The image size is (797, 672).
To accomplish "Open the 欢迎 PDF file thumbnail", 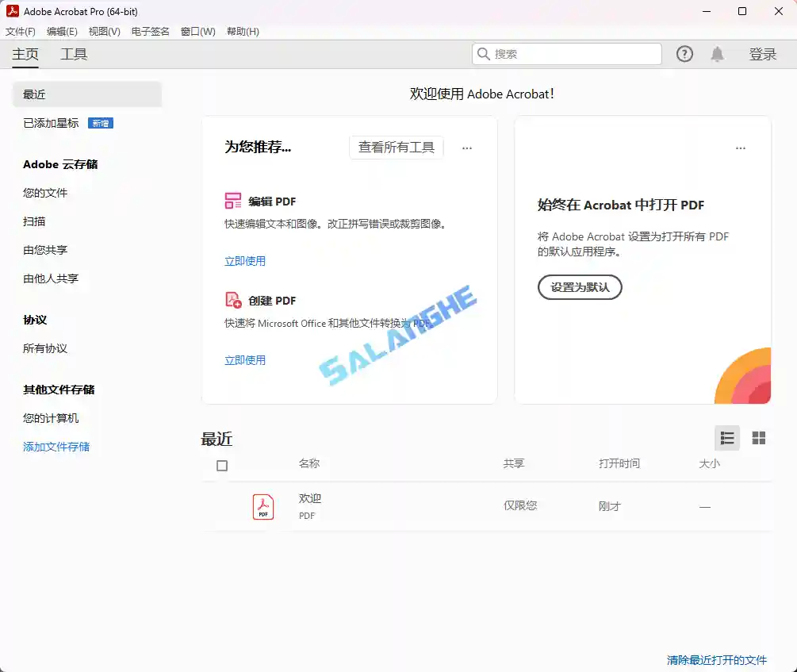I will 262,506.
